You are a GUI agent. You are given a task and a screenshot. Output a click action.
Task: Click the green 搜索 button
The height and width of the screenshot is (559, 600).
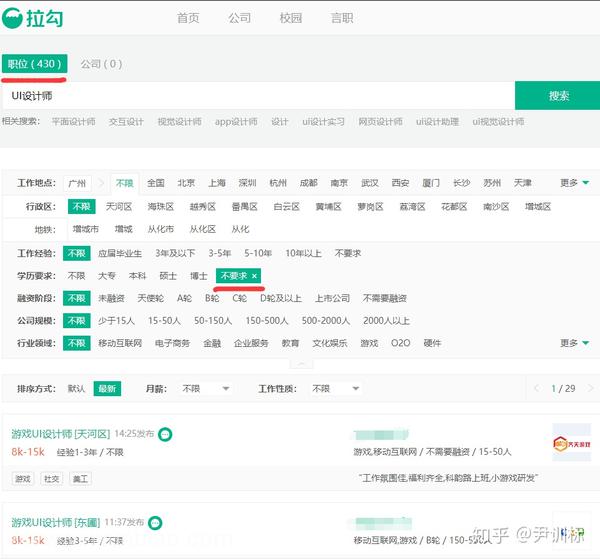[x=558, y=96]
